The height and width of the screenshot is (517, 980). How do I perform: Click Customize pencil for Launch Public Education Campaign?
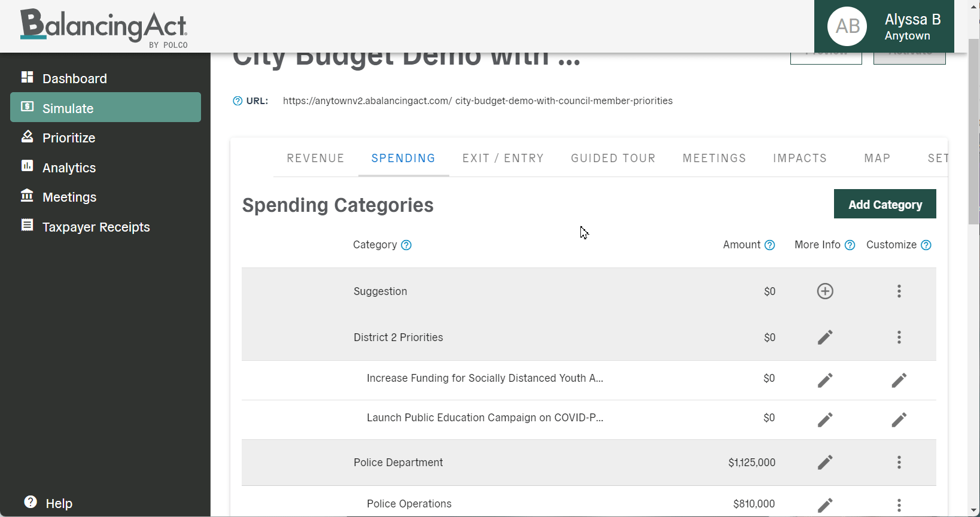899,420
